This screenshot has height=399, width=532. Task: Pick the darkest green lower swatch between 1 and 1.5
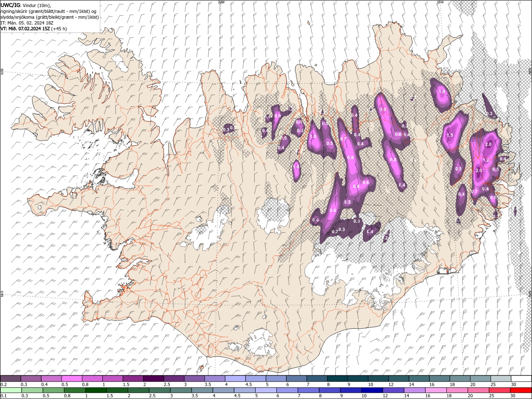pyautogui.click(x=97, y=390)
